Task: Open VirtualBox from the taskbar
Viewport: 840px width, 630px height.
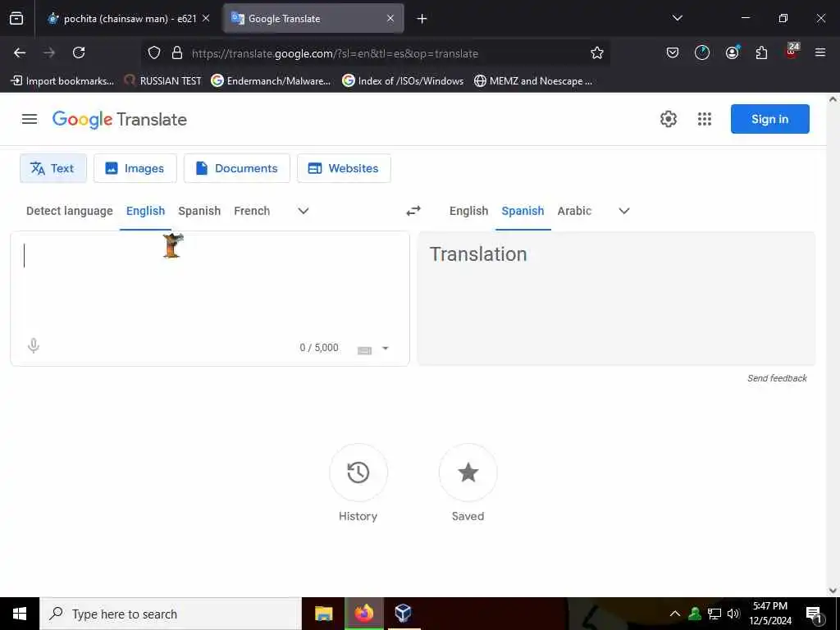Action: pyautogui.click(x=403, y=614)
